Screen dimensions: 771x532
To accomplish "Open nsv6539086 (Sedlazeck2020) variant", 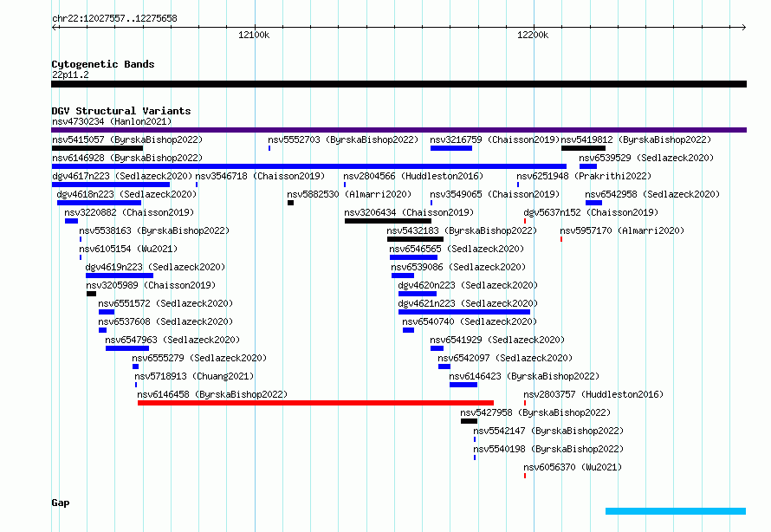I will (458, 267).
